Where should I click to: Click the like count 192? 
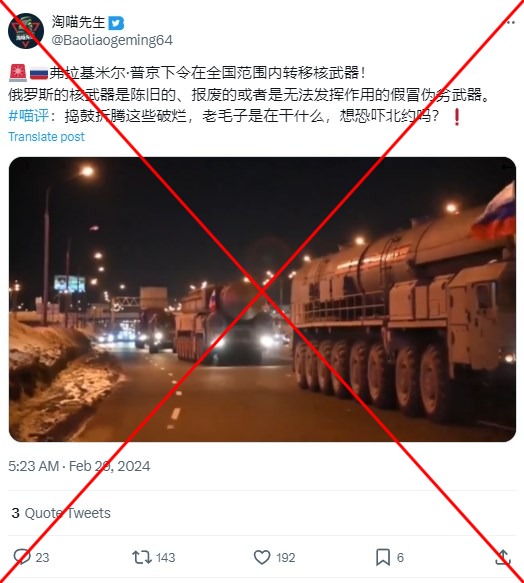point(285,557)
